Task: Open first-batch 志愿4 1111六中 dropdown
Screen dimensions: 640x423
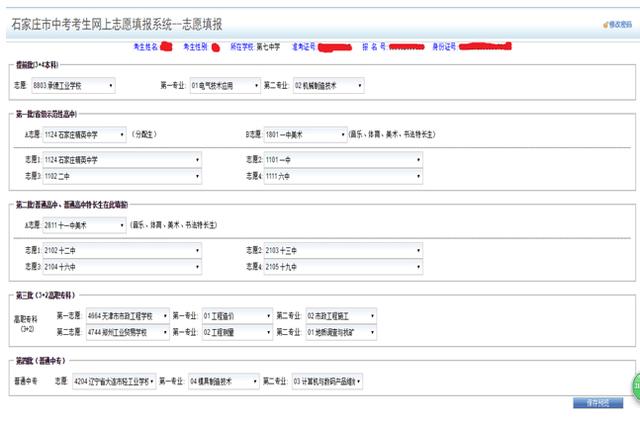Action: (343, 176)
